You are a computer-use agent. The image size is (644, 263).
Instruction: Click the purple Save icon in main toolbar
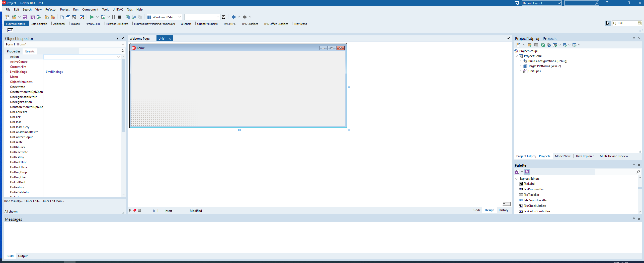click(x=25, y=17)
